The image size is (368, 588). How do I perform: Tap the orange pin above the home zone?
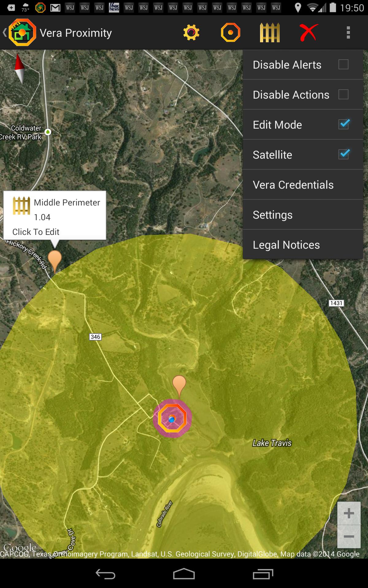(179, 386)
